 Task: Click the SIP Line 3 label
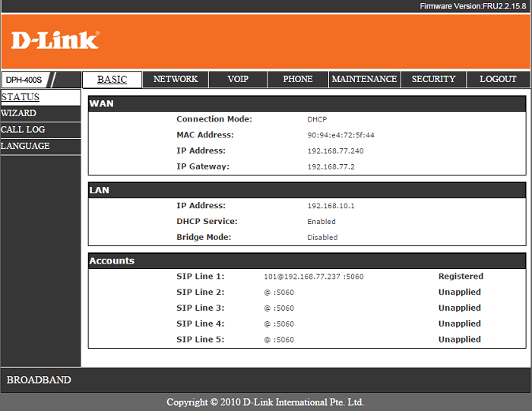pyautogui.click(x=200, y=308)
